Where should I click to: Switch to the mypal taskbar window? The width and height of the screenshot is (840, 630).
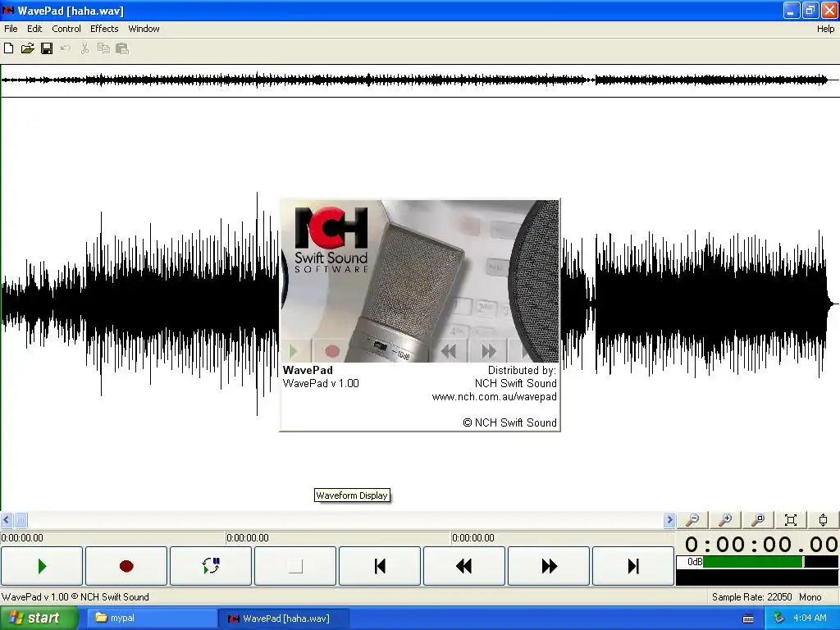click(152, 619)
